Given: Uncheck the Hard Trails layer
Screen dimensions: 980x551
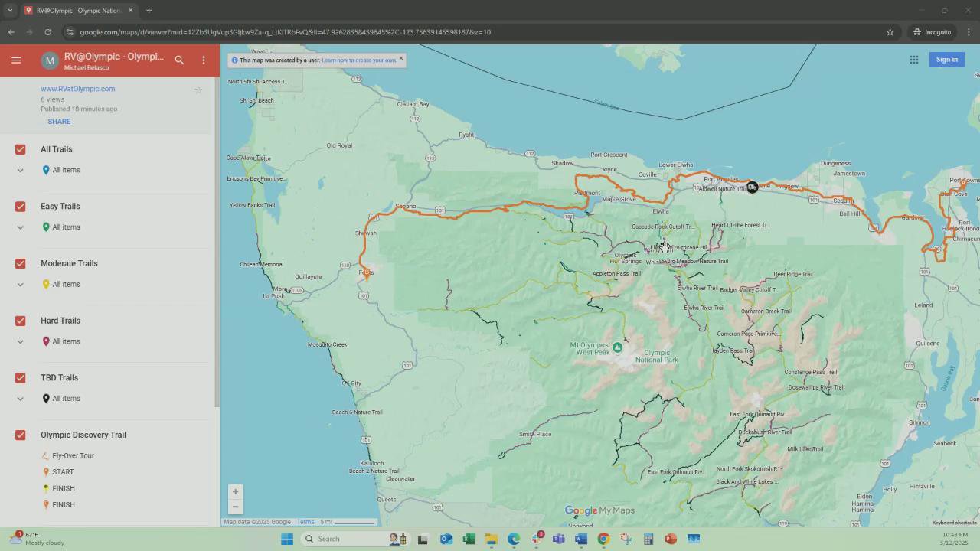Looking at the screenshot, I should [21, 321].
